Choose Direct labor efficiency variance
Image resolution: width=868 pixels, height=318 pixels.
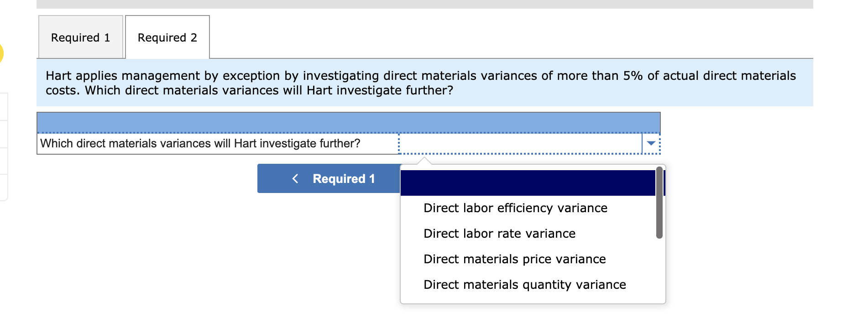515,208
